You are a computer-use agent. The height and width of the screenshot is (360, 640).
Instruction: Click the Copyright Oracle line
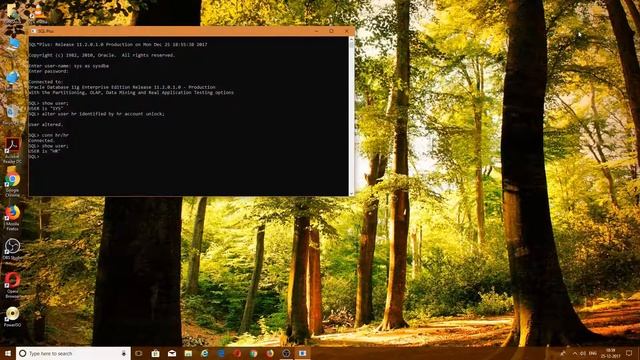coord(102,55)
